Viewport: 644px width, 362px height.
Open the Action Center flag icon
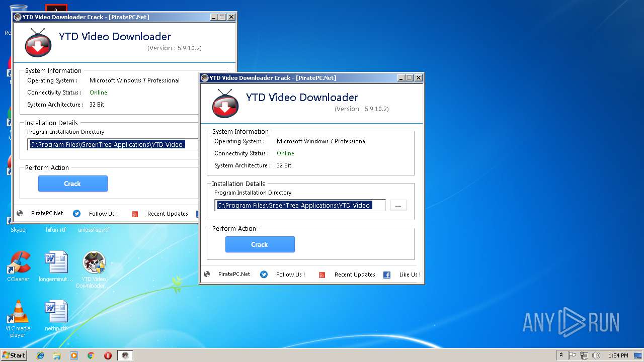click(x=572, y=355)
